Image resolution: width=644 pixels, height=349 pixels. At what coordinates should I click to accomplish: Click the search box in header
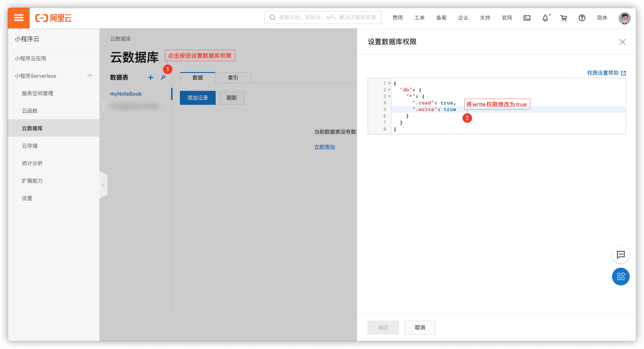(323, 18)
